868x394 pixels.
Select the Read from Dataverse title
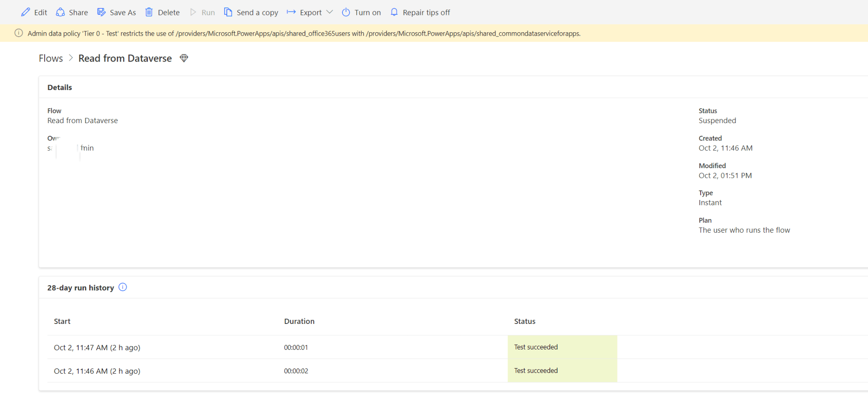(124, 58)
